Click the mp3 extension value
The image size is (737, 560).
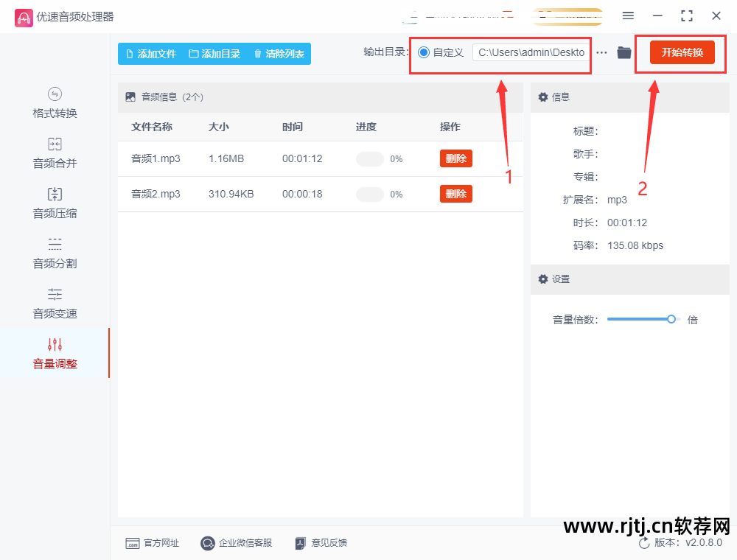pos(617,200)
